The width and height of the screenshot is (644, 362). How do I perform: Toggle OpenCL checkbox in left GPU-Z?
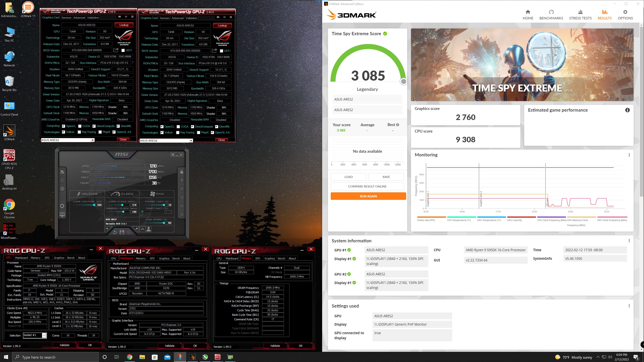64,126
